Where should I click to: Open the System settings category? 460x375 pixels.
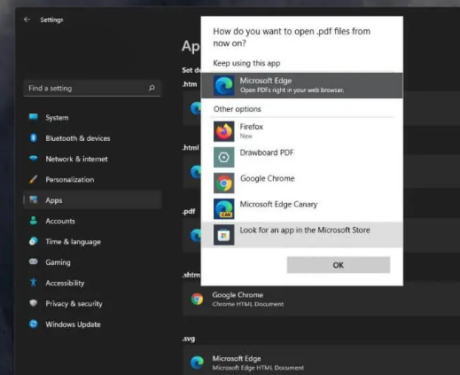92,117
